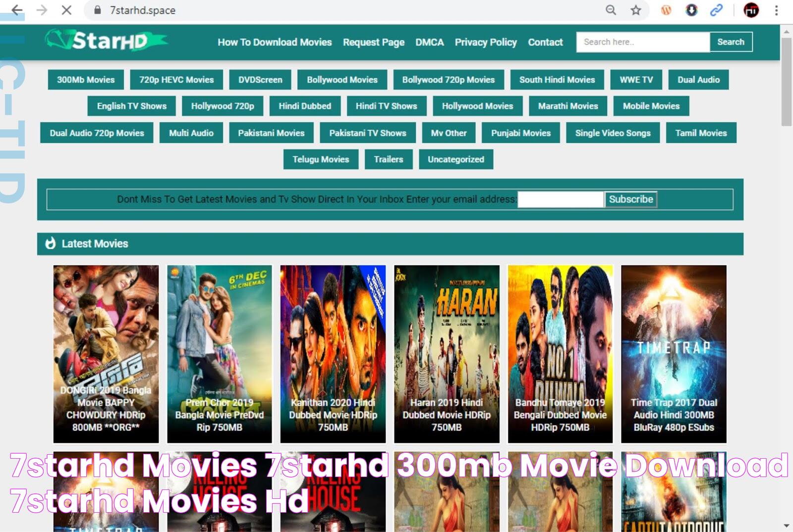Open the 720p HEVC Movies category
This screenshot has width=793, height=532.
(176, 80)
